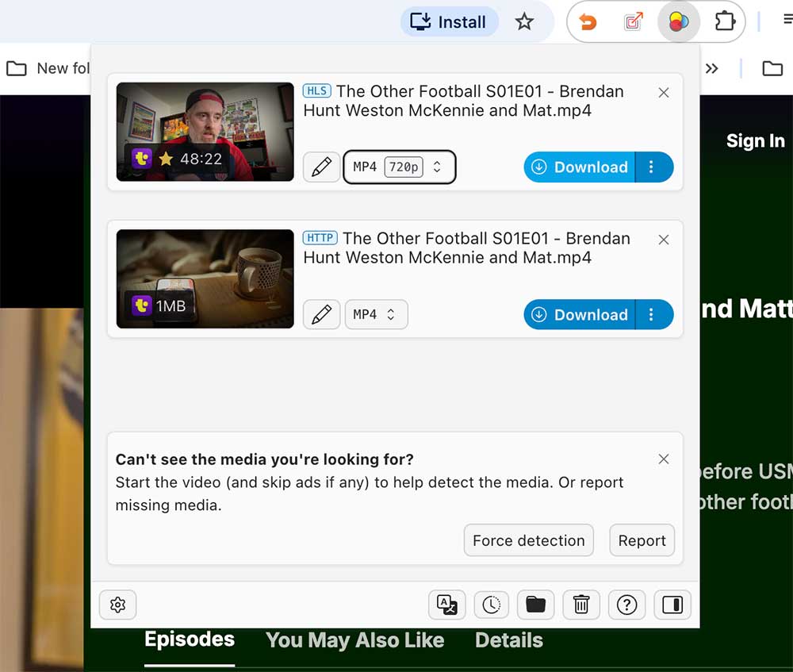This screenshot has width=793, height=672.
Task: Switch to the side panel view icon
Action: click(x=672, y=605)
